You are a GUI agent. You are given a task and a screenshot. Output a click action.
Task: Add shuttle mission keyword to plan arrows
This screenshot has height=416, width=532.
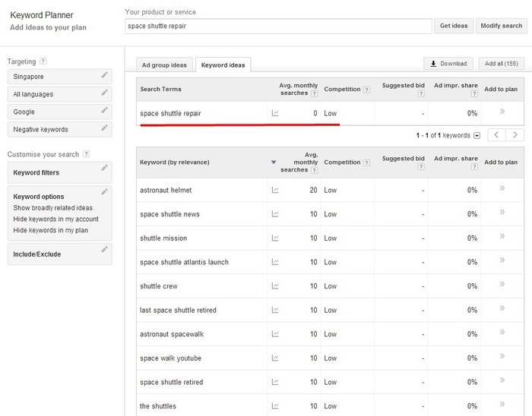(502, 236)
